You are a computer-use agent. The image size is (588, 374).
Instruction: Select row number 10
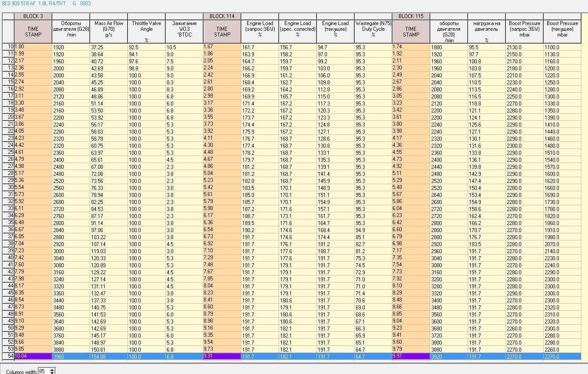8,47
